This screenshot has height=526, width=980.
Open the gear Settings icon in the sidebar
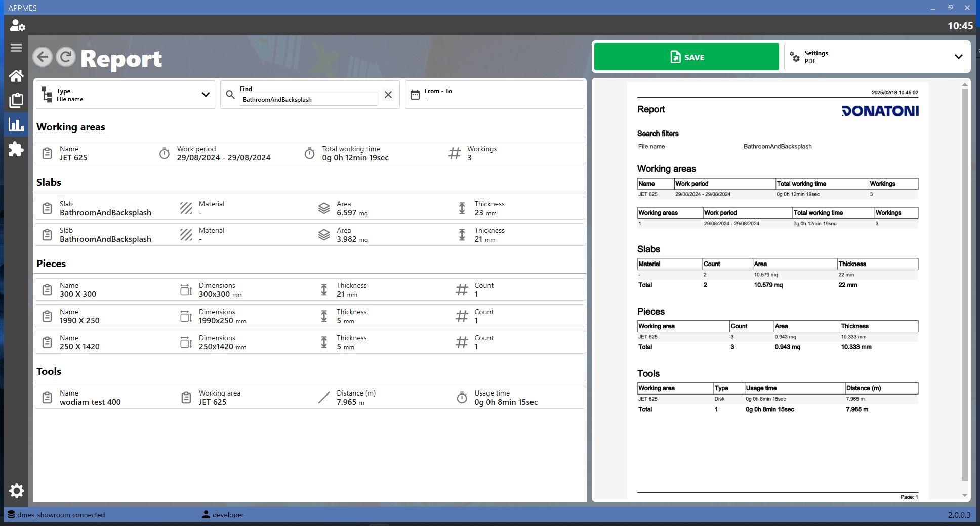(17, 491)
